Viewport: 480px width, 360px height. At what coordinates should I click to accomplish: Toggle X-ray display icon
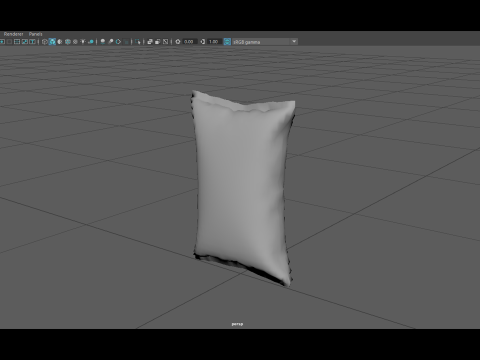click(x=150, y=42)
